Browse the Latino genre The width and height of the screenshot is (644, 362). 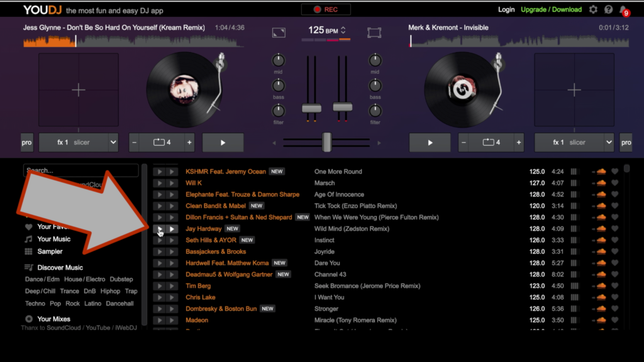pyautogui.click(x=93, y=304)
